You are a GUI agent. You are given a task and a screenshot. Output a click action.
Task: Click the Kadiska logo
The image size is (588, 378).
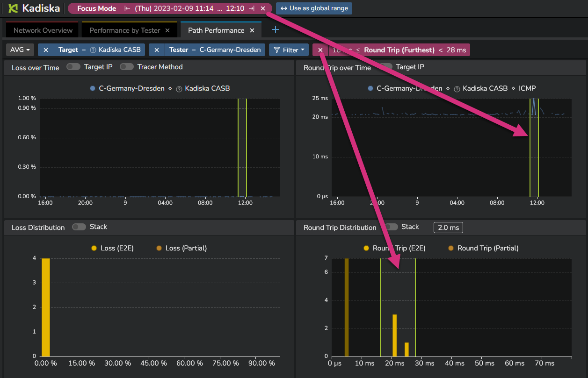point(34,8)
